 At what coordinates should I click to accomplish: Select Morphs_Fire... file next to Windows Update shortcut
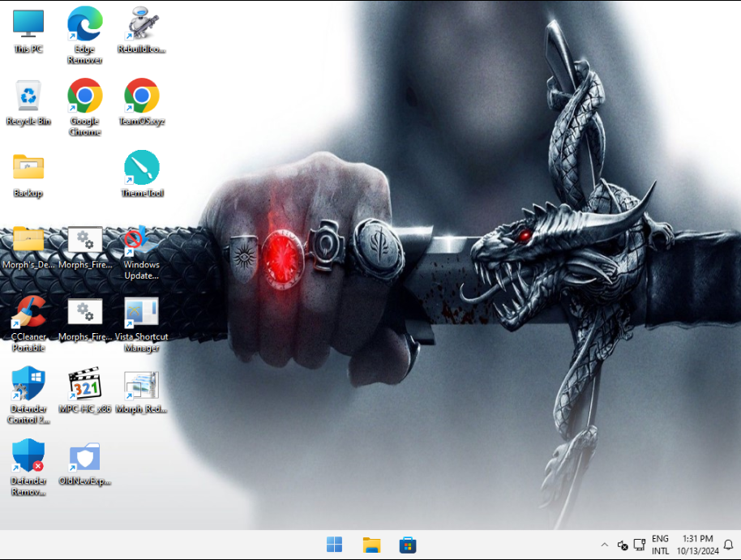[x=85, y=247]
